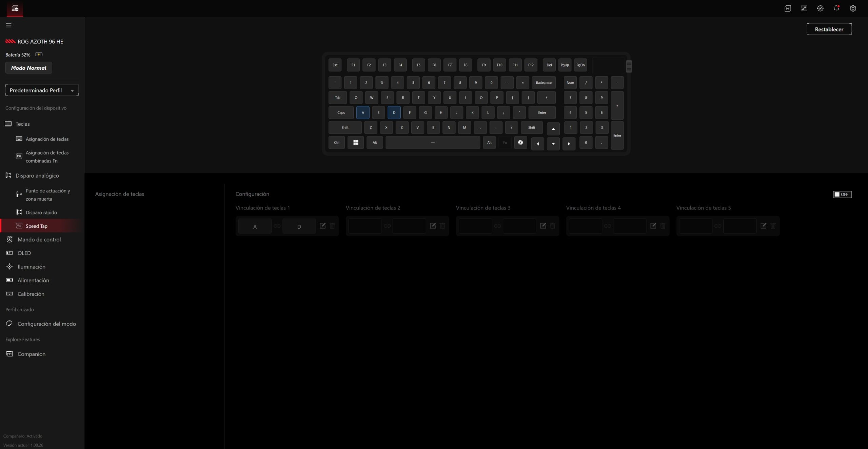Go to OLED settings
Screen dimensions: 868x449
(24, 253)
